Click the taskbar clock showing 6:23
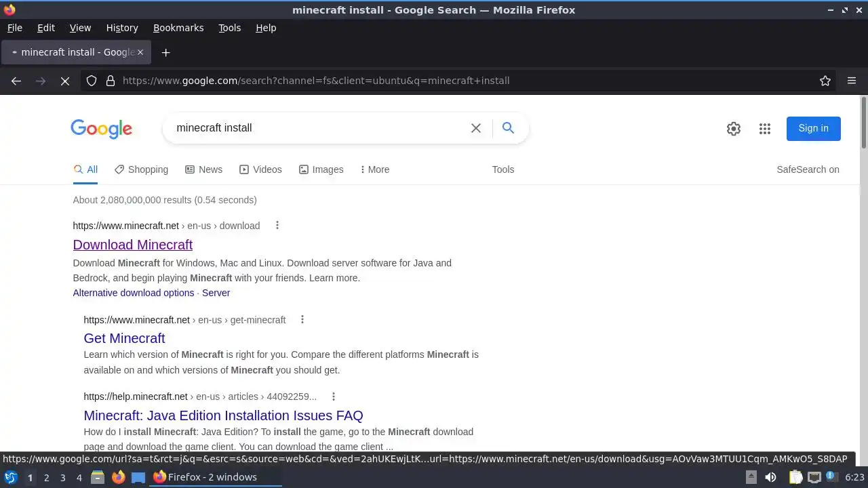 click(x=854, y=477)
